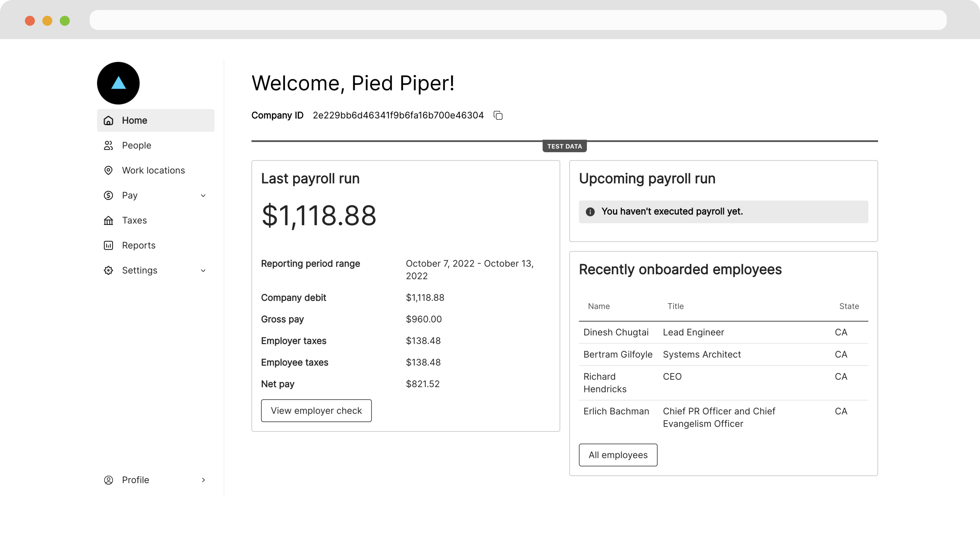The image size is (980, 538).
Task: Click the Taxes bank building icon
Action: 108,220
